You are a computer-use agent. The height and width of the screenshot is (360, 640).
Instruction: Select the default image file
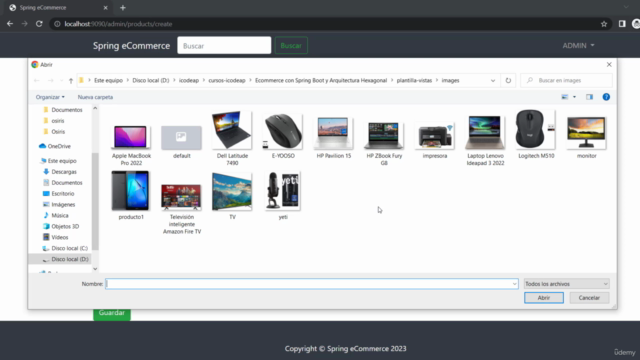181,142
